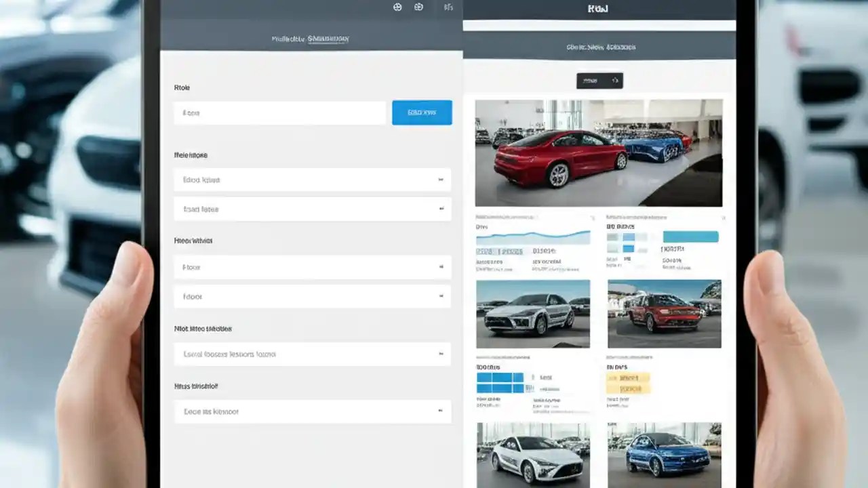
Task: Click the second globe icon in the header bar
Action: click(418, 7)
